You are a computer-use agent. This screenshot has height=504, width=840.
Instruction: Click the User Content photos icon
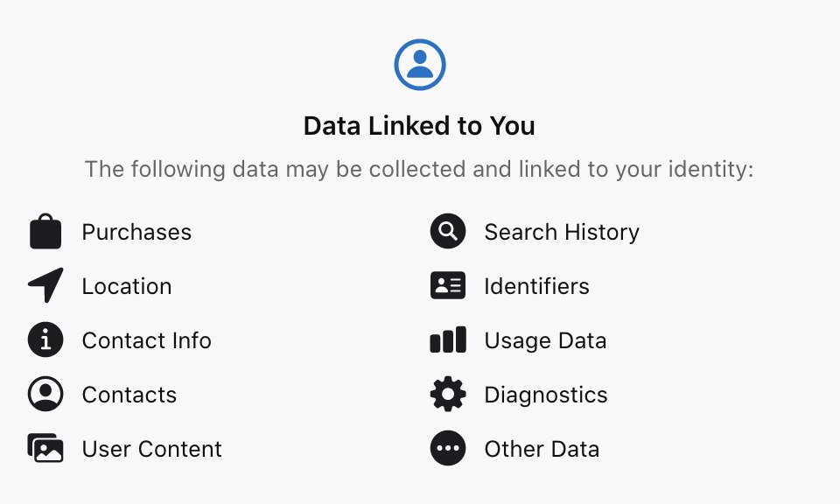[x=45, y=449]
